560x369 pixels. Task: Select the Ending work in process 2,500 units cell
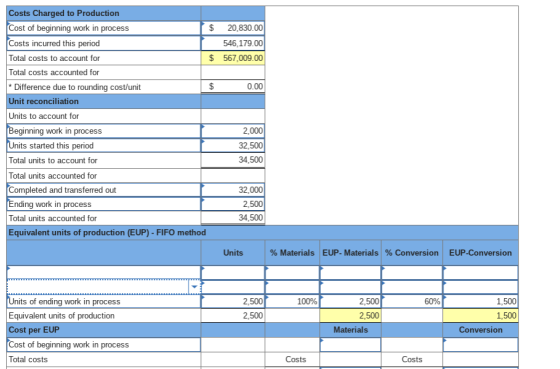click(233, 204)
